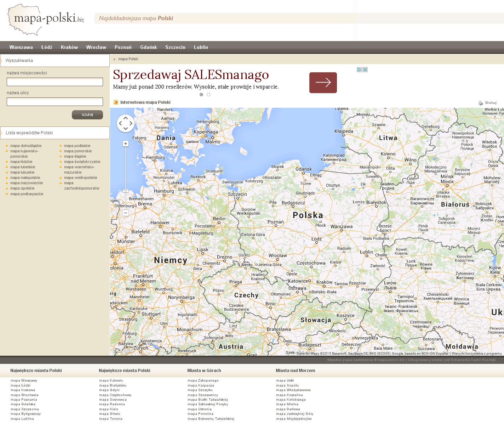Open the mapa podlaskie link
Screen dimensions: 504x428
pyautogui.click(x=77, y=146)
